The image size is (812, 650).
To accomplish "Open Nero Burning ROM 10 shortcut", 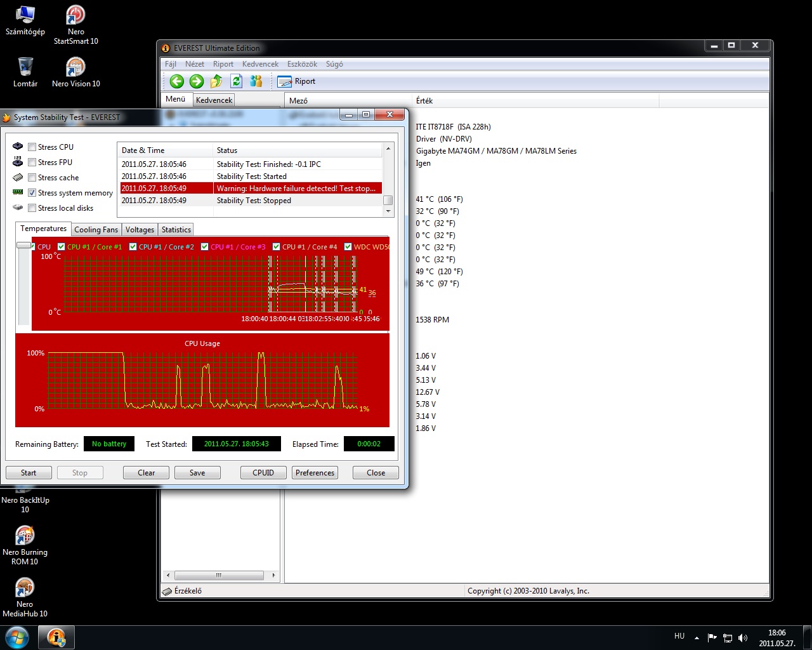I will [25, 546].
